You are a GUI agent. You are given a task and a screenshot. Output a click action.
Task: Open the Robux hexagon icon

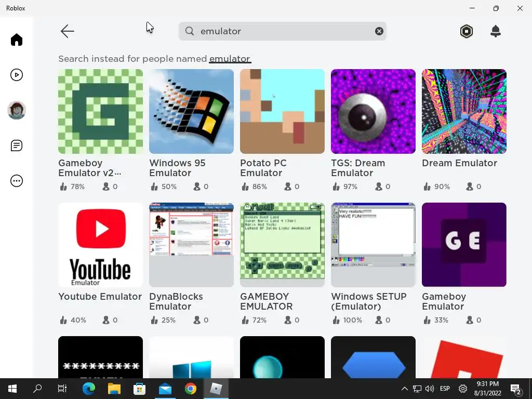coord(467,31)
